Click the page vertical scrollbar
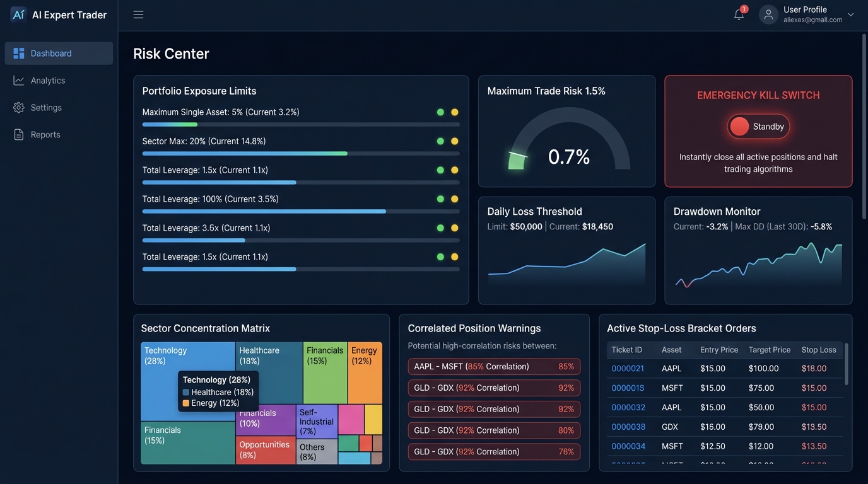868x484 pixels. click(864, 126)
